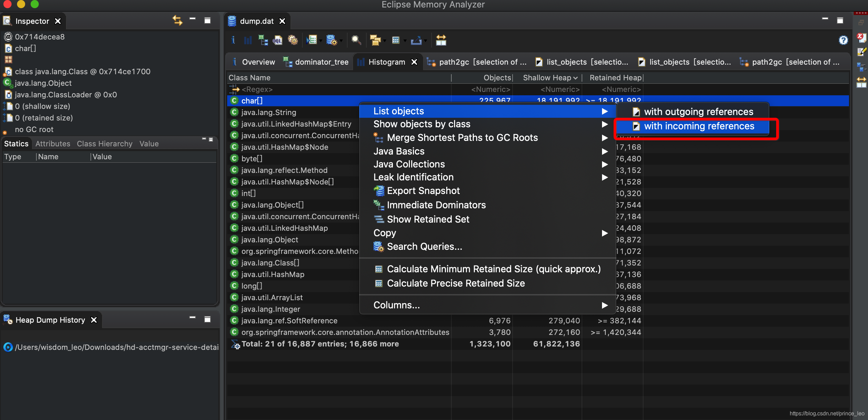Click compare tables icon in toolbar

[441, 41]
